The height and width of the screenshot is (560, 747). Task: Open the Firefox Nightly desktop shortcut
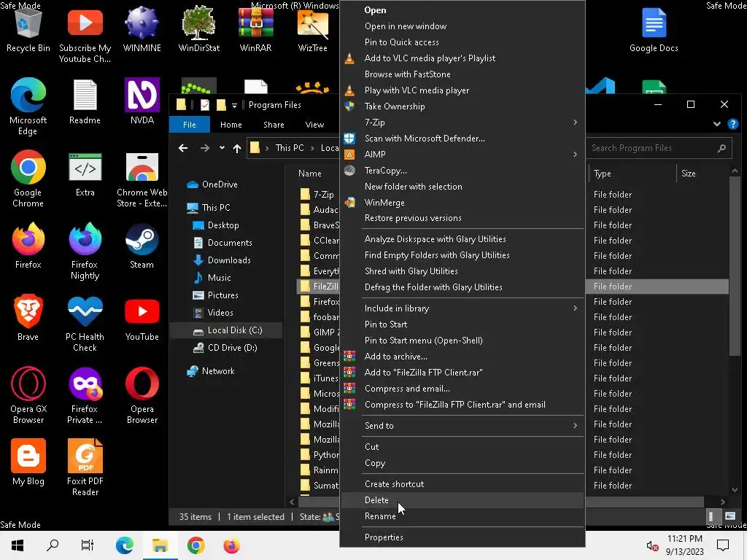[85, 251]
